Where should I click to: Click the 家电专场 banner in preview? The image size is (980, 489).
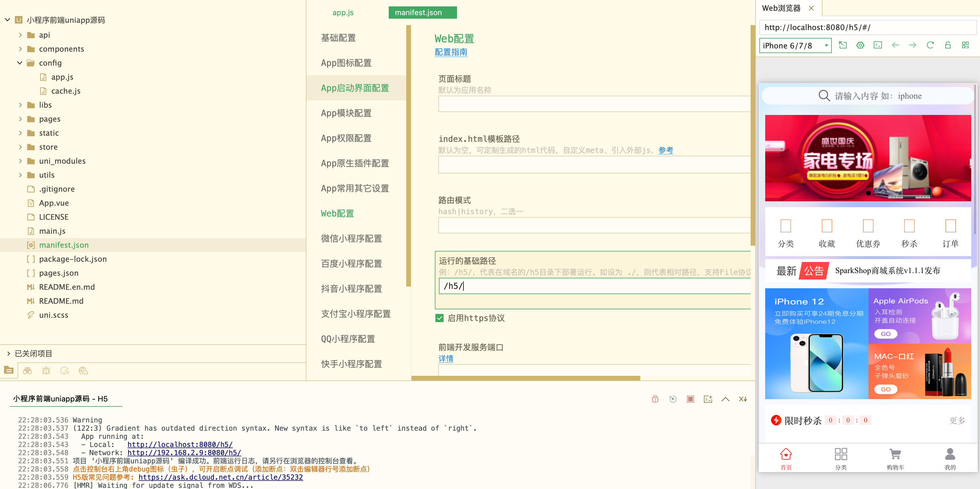[868, 158]
